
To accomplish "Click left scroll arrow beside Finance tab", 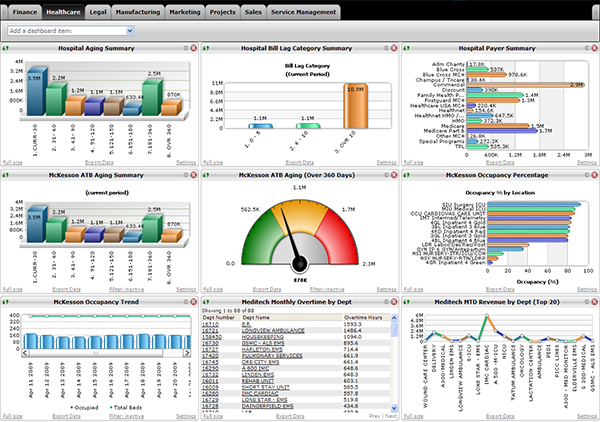I will (4, 12).
